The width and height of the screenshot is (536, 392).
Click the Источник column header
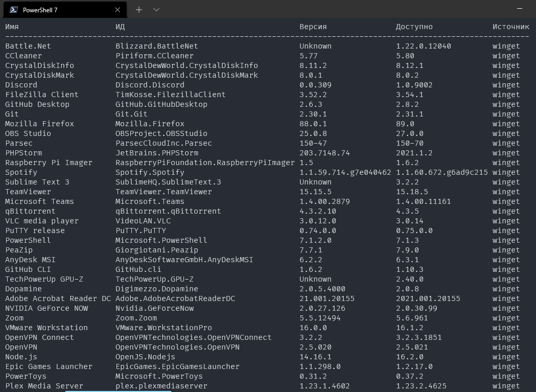(510, 27)
